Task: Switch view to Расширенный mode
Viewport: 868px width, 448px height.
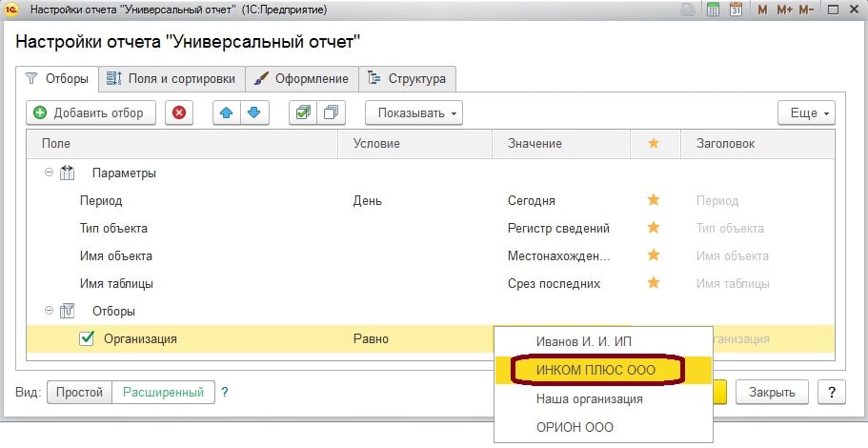Action: tap(161, 392)
